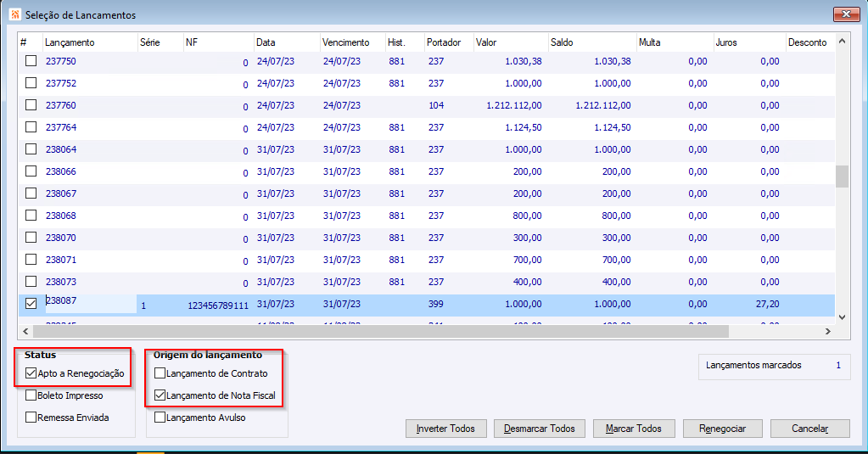Image resolution: width=868 pixels, height=454 pixels.
Task: Click Valor 1.030,38 cell
Action: point(524,61)
